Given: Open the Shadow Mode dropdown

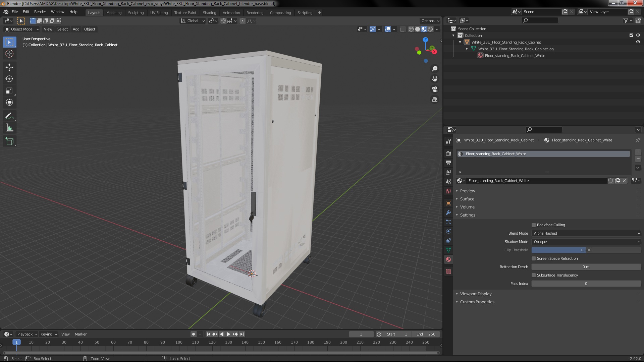Looking at the screenshot, I should (x=586, y=241).
